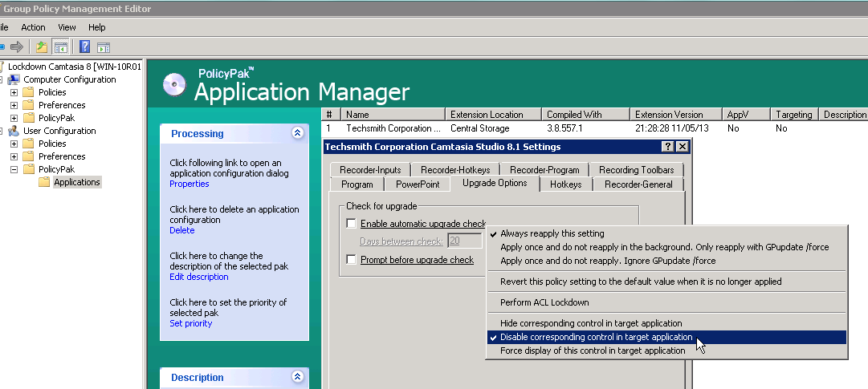Switch to the Recorder-Hotkeys tab
This screenshot has height=389, width=868.
[x=456, y=170]
